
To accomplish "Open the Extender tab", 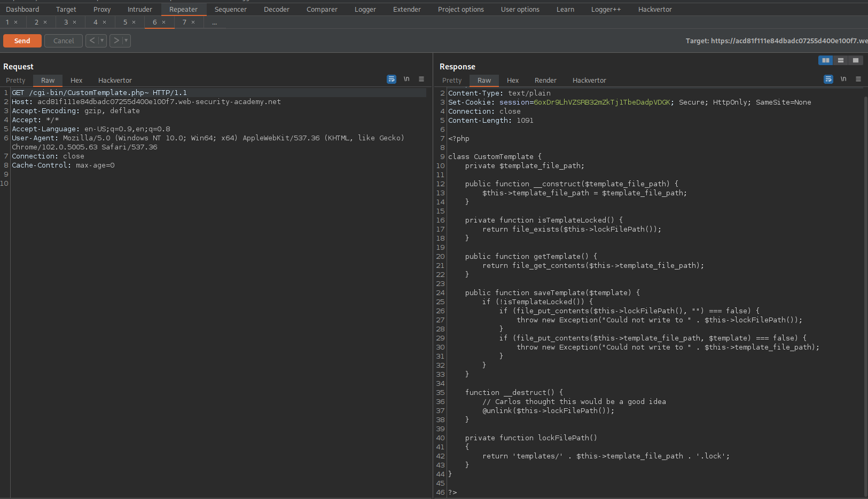I will 407,10.
